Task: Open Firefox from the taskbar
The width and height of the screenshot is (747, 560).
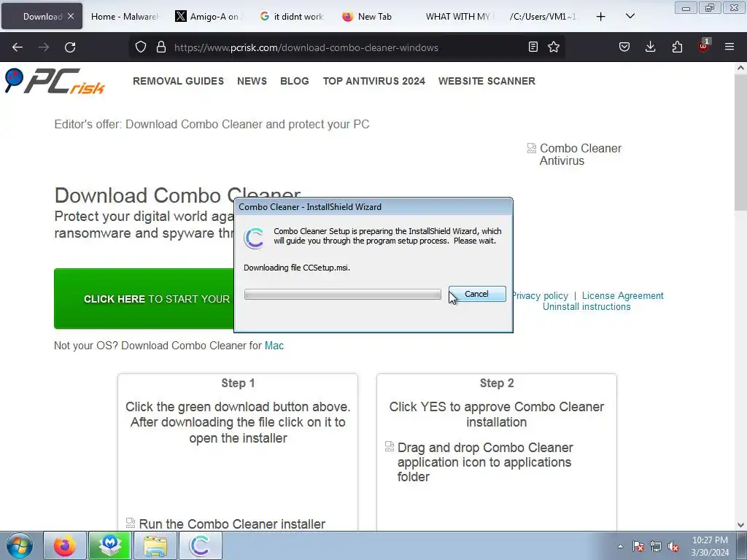Action: [65, 545]
